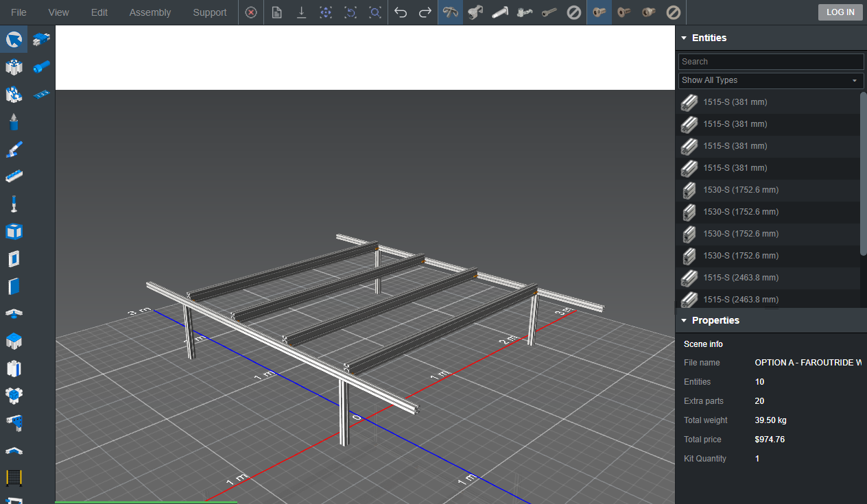
Task: Toggle the long screw fastener option
Action: (x=549, y=12)
